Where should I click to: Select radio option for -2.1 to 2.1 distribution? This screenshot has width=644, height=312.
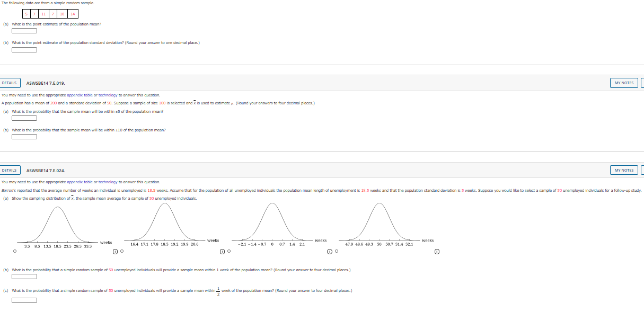coord(229,251)
